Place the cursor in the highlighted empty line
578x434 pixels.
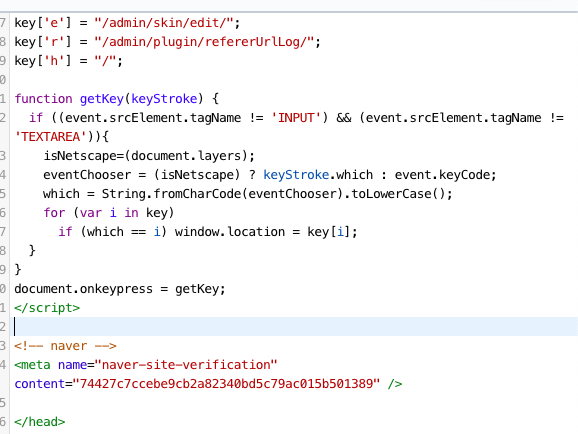tap(295, 327)
